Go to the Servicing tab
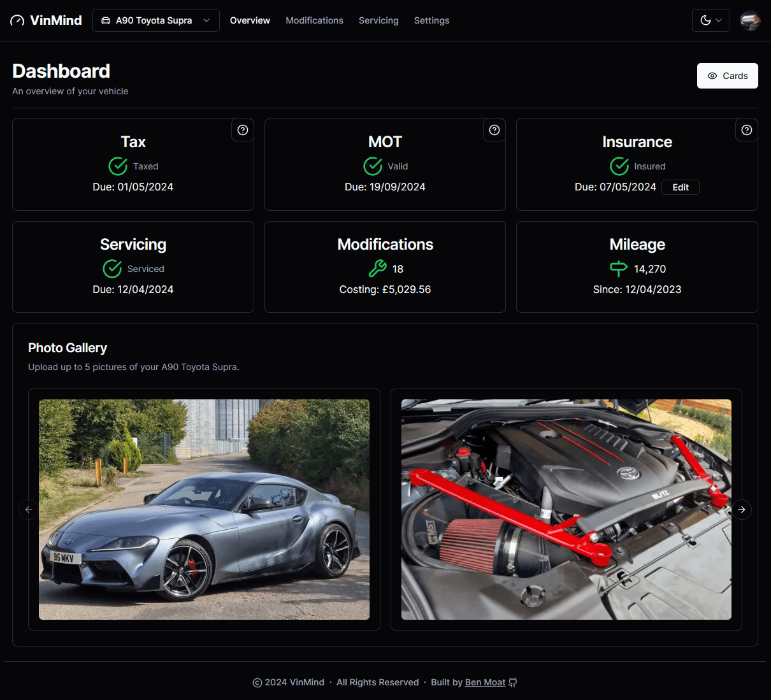The image size is (771, 700). (x=378, y=20)
